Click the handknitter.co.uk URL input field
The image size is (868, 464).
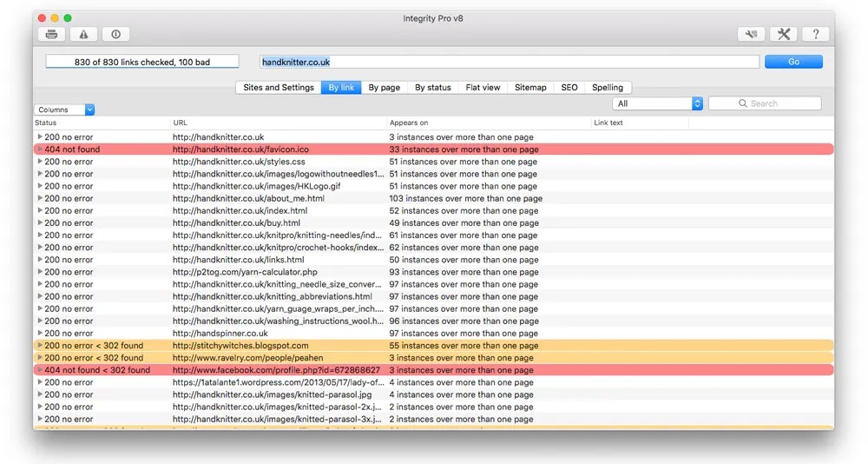510,62
